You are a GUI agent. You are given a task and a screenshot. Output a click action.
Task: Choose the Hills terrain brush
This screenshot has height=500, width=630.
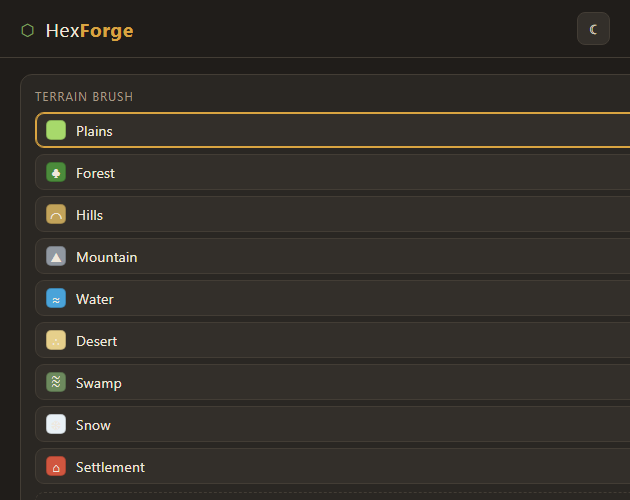pyautogui.click(x=333, y=214)
